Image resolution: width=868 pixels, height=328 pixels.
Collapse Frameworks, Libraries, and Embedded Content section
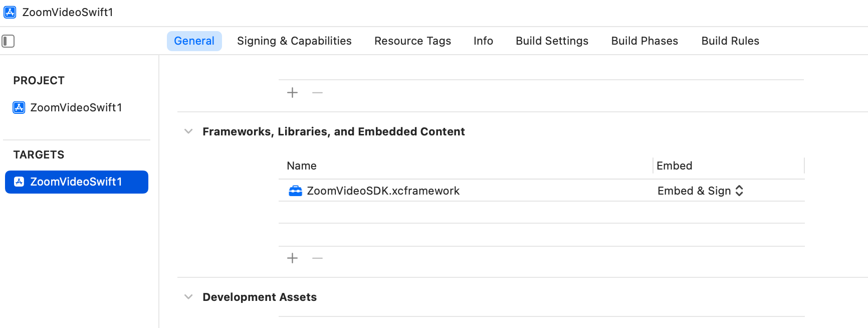coord(188,131)
